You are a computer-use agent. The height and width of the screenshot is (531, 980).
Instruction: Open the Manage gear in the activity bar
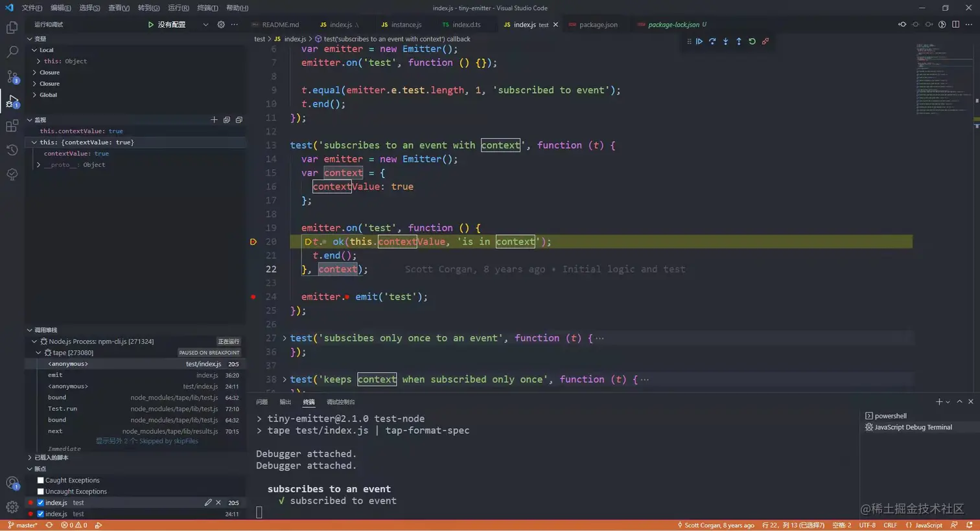pyautogui.click(x=12, y=507)
